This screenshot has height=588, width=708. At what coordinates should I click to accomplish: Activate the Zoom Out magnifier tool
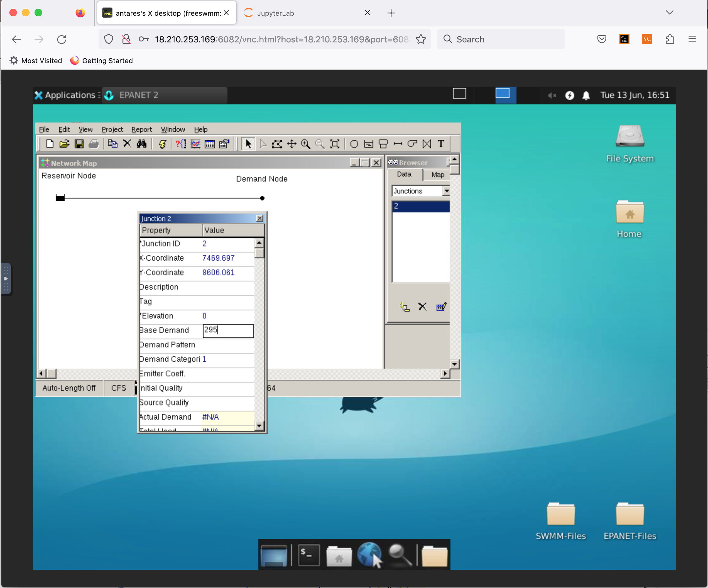320,144
